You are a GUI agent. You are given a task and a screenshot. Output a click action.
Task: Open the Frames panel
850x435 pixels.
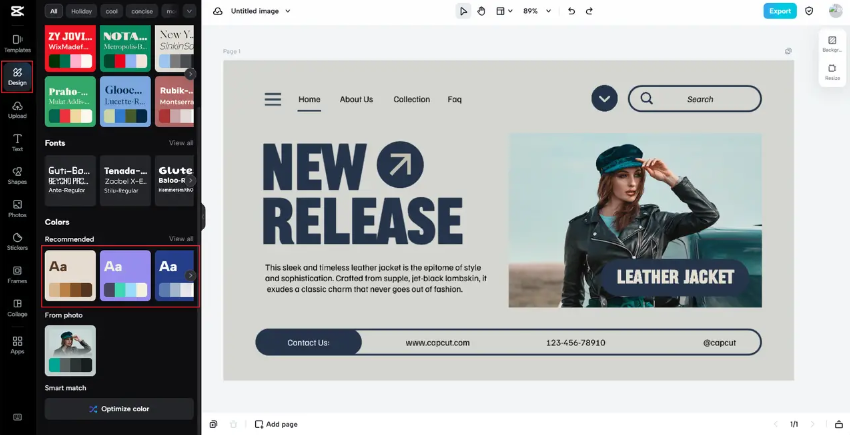point(17,275)
